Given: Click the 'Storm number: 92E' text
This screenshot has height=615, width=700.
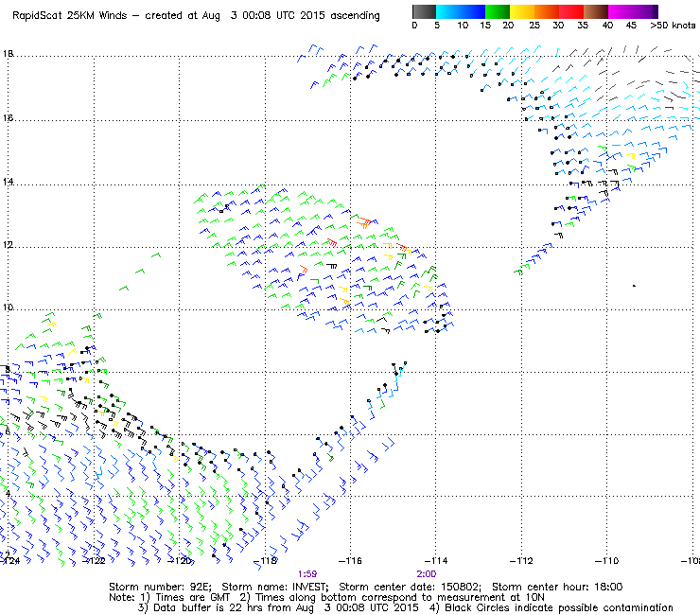Looking at the screenshot, I should click(x=160, y=587).
